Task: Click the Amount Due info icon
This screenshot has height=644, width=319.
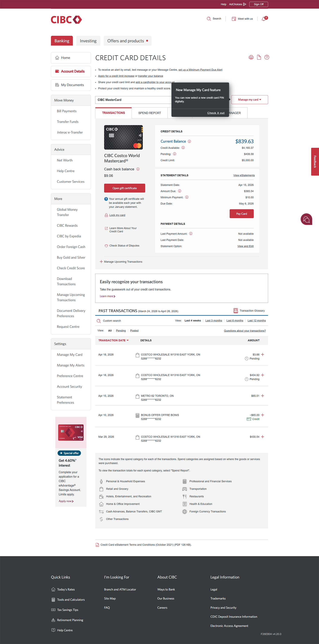Action: [x=179, y=191]
